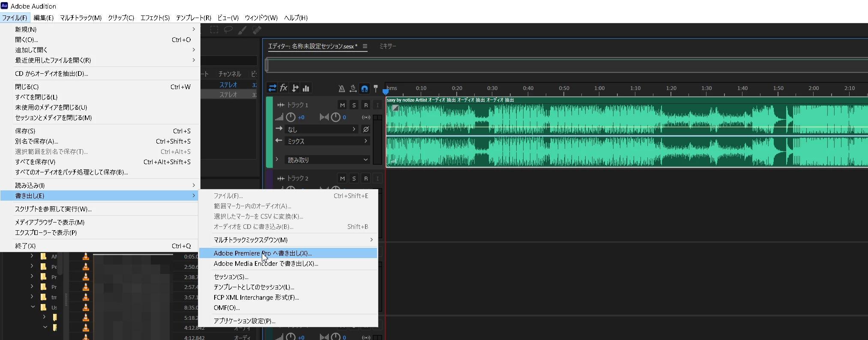Click the Track 1 waveform icon
Viewport: 868px width, 340px height.
(281, 105)
